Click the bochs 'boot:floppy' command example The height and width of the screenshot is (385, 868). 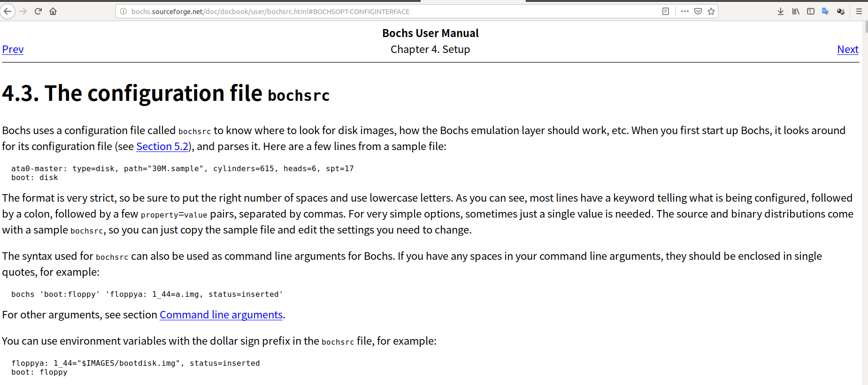point(147,294)
